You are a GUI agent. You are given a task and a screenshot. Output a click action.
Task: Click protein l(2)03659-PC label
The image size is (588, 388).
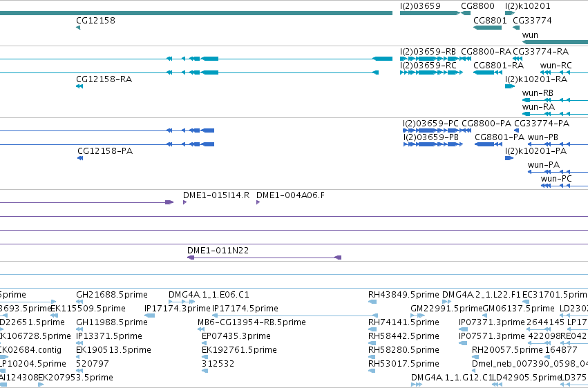(x=430, y=123)
